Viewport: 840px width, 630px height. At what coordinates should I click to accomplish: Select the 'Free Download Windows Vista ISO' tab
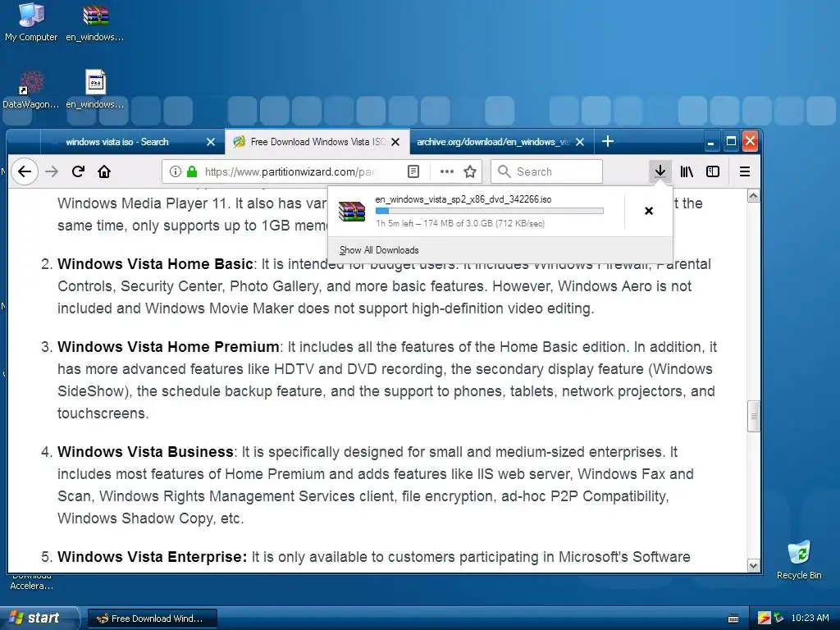click(317, 142)
